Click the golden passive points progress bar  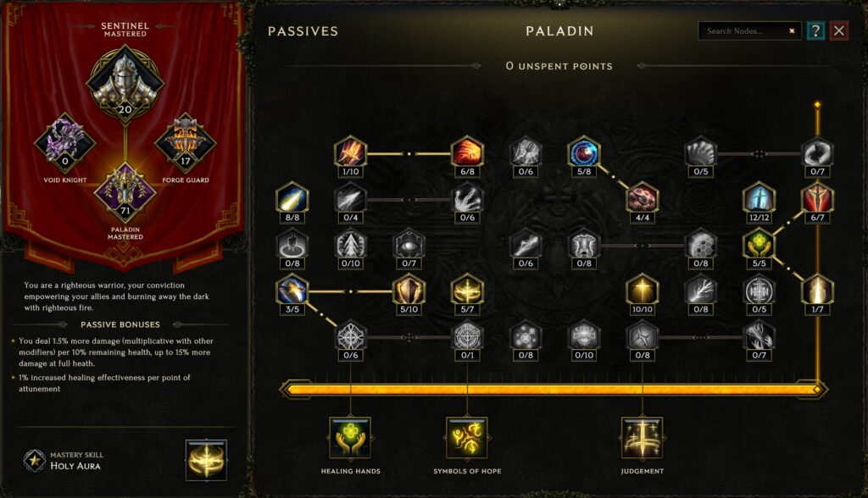554,390
